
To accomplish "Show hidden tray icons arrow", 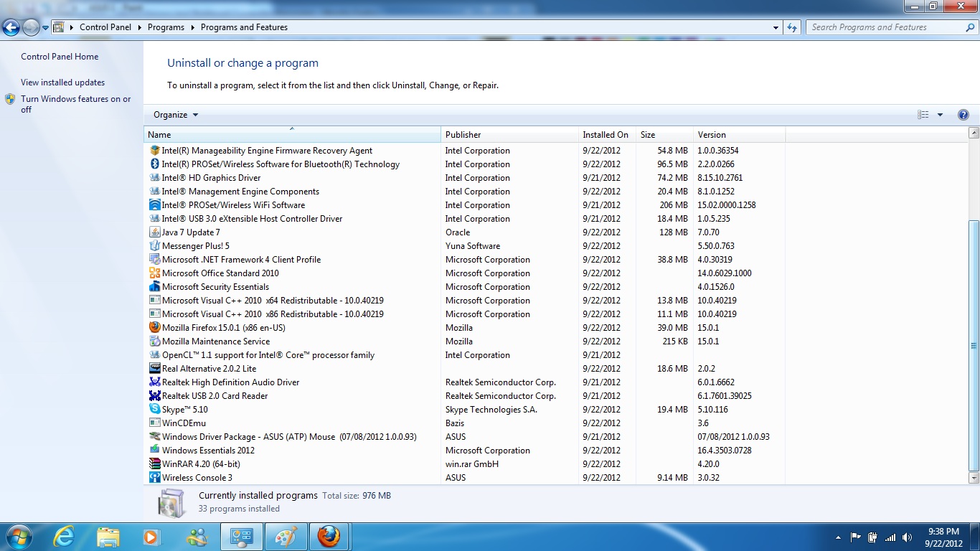I will [x=838, y=537].
